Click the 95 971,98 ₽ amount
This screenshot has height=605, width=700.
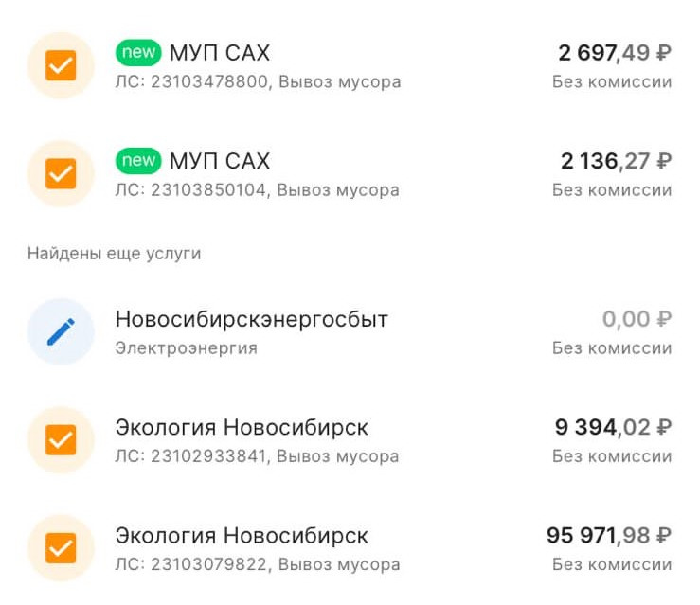(609, 536)
